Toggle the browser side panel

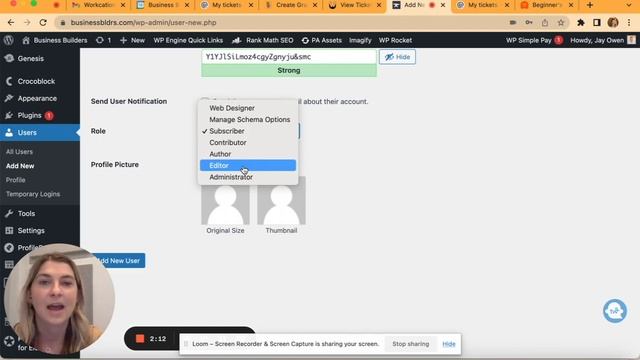(x=597, y=22)
